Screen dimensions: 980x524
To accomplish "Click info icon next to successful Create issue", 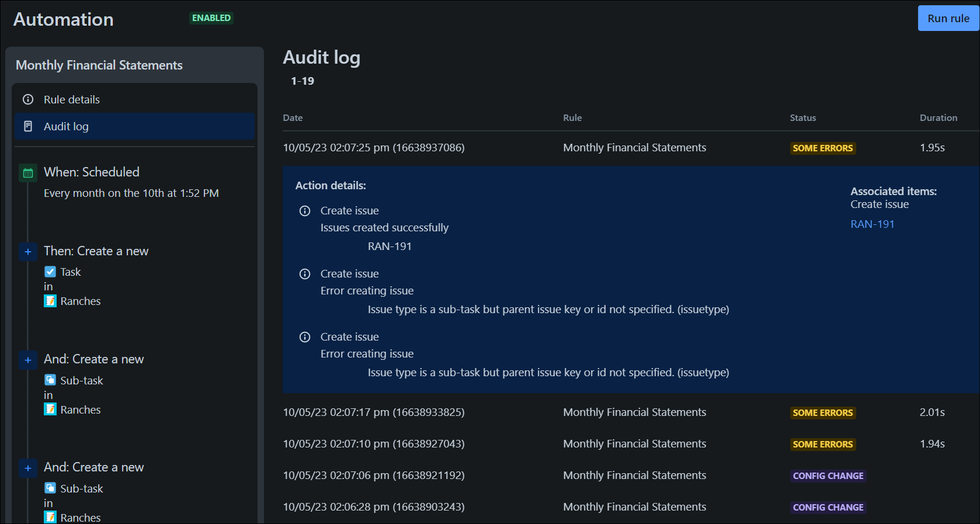I will [305, 211].
